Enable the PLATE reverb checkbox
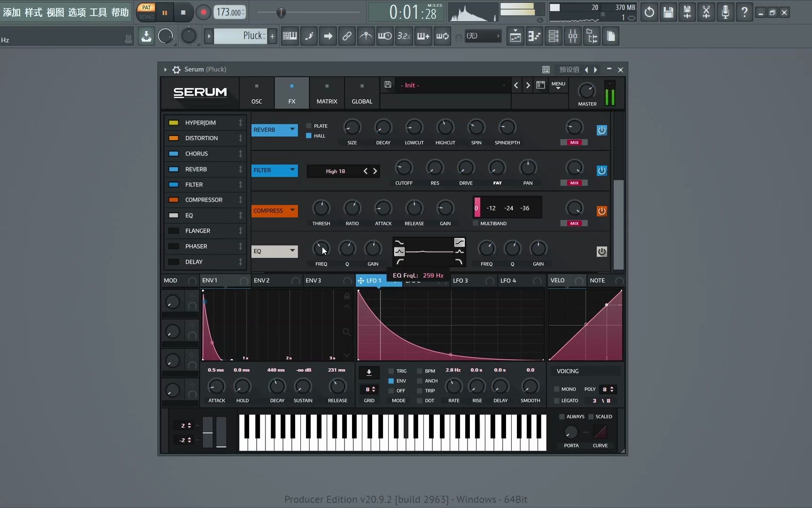812x508 pixels. 309,126
